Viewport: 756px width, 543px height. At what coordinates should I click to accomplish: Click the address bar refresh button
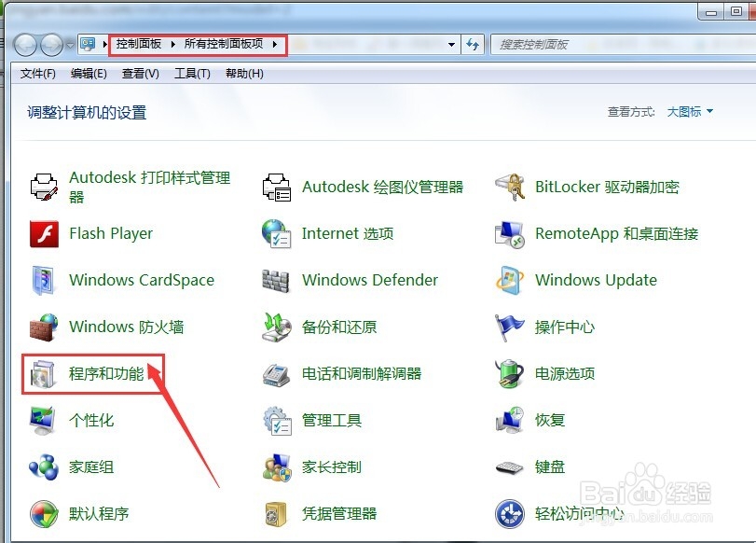pyautogui.click(x=473, y=45)
